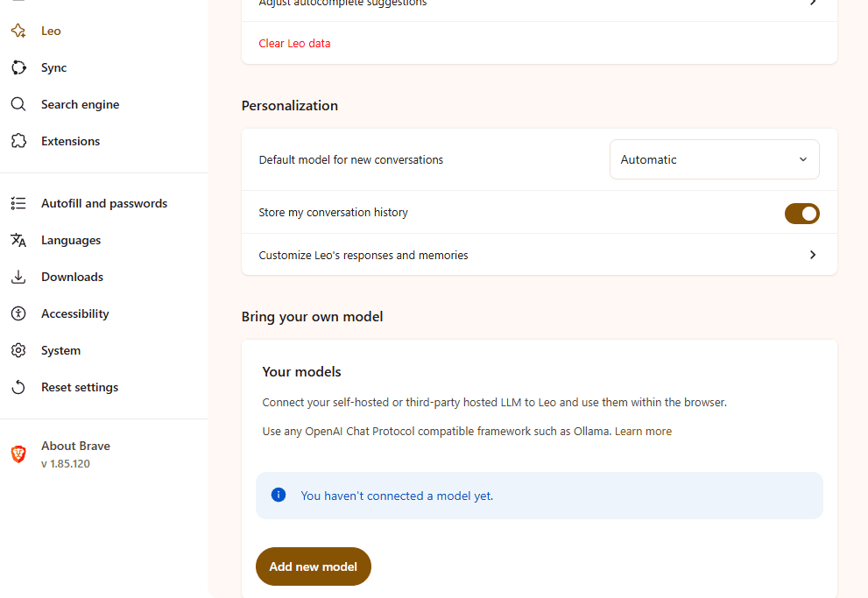Toggle off Store my conversation history
This screenshot has width=868, height=598.
point(802,213)
